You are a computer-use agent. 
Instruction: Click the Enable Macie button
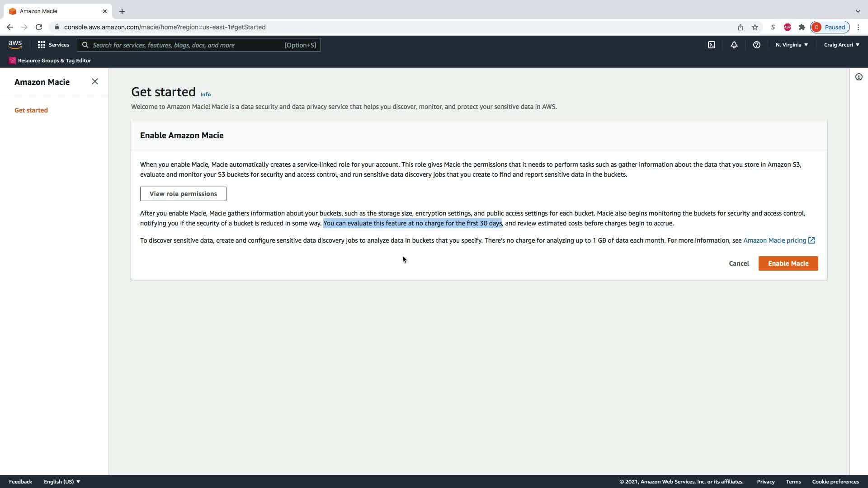coord(788,263)
